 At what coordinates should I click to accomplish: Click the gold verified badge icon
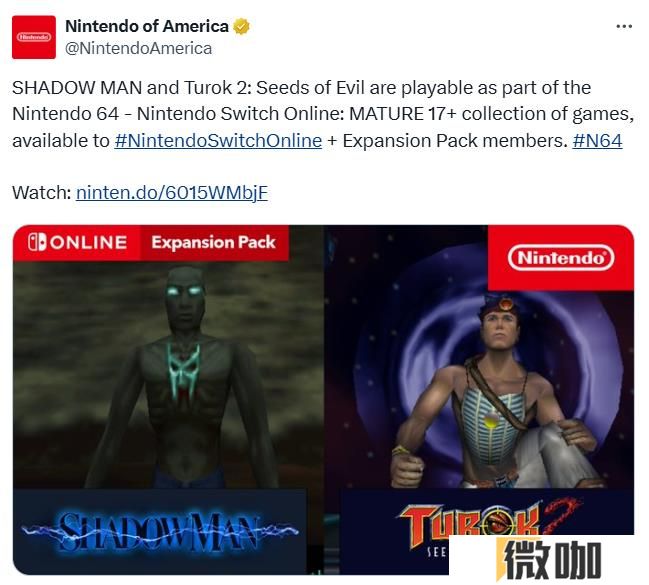coord(241,26)
